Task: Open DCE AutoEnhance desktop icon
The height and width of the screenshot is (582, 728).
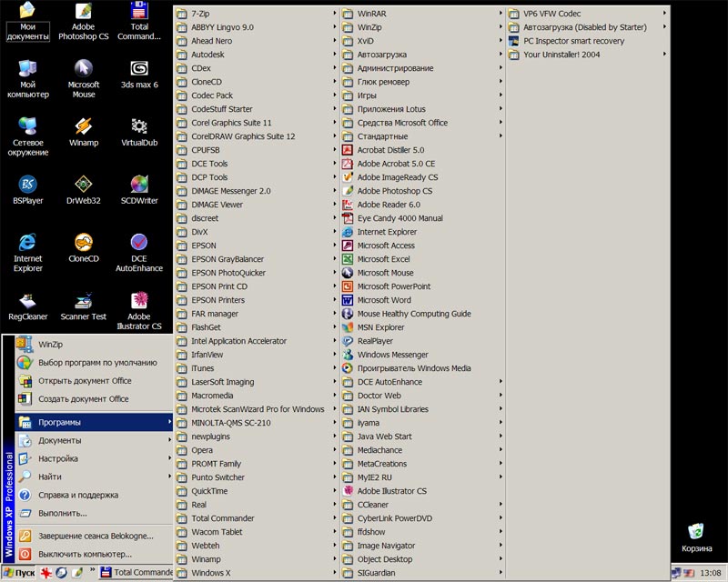Action: [139, 253]
